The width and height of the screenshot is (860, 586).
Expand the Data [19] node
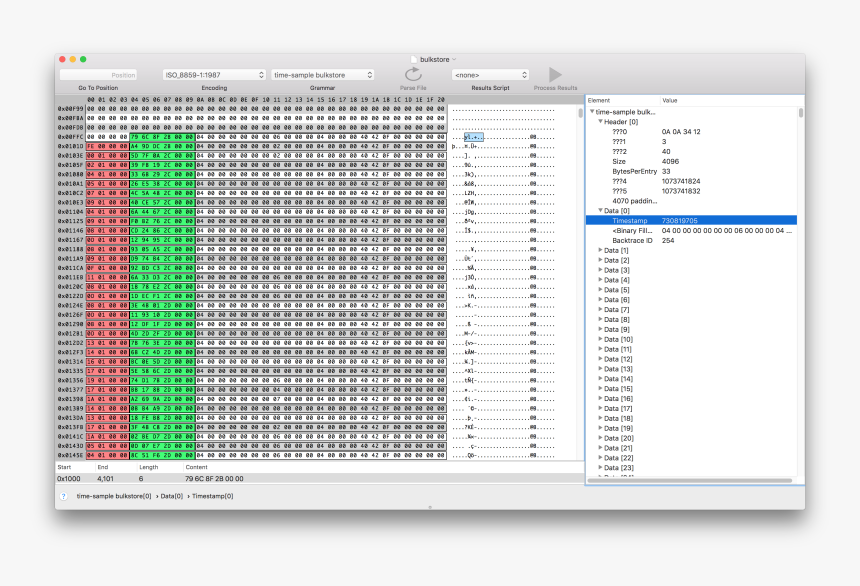(601, 428)
